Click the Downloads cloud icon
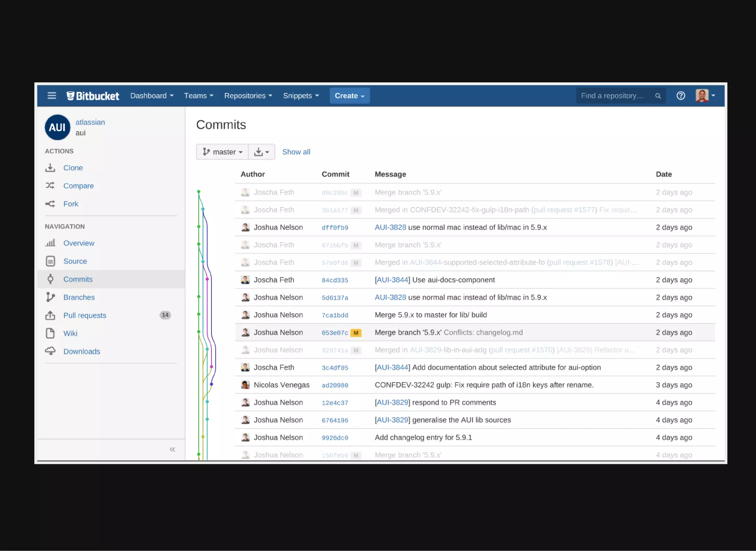Screen dimensions: 756x551 coord(50,351)
